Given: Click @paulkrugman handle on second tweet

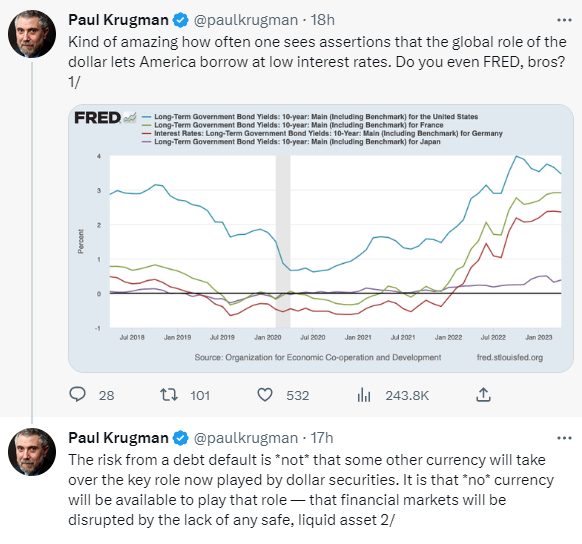Looking at the screenshot, I should (x=246, y=438).
